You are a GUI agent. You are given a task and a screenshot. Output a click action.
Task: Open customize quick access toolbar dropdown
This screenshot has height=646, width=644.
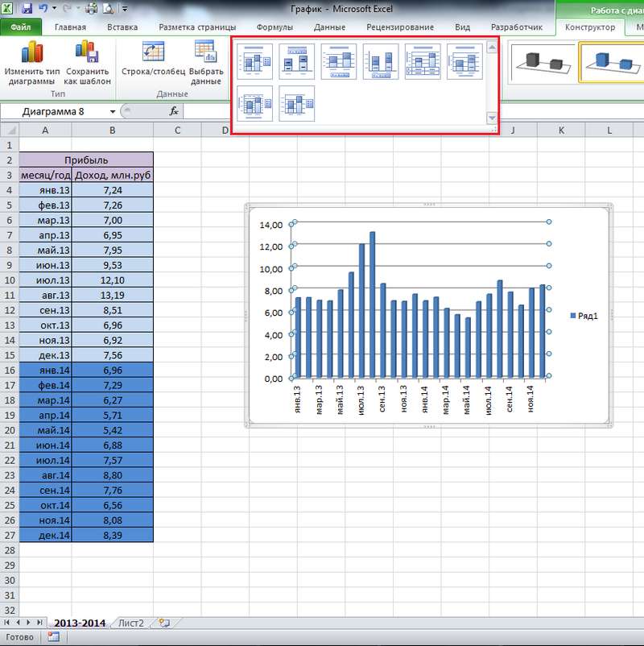pyautogui.click(x=125, y=8)
